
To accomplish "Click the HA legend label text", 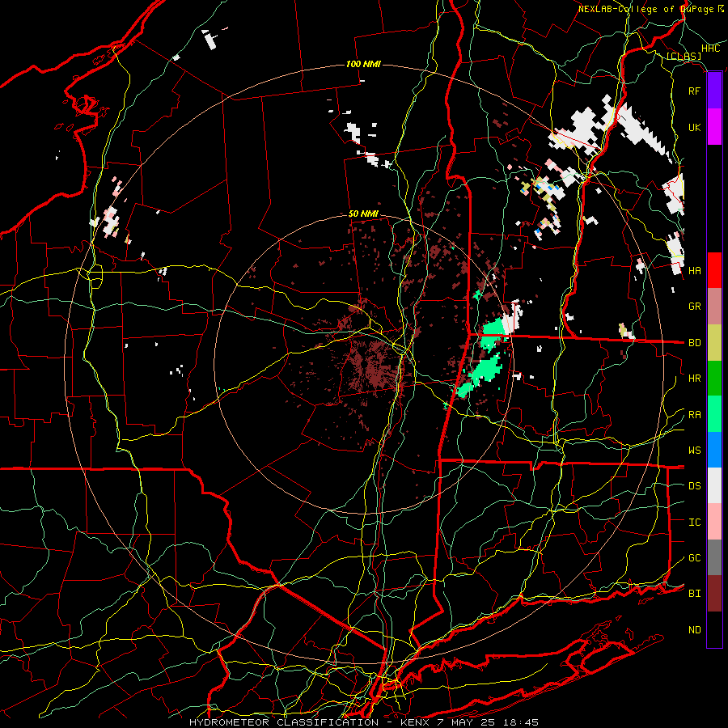I will pyautogui.click(x=695, y=271).
